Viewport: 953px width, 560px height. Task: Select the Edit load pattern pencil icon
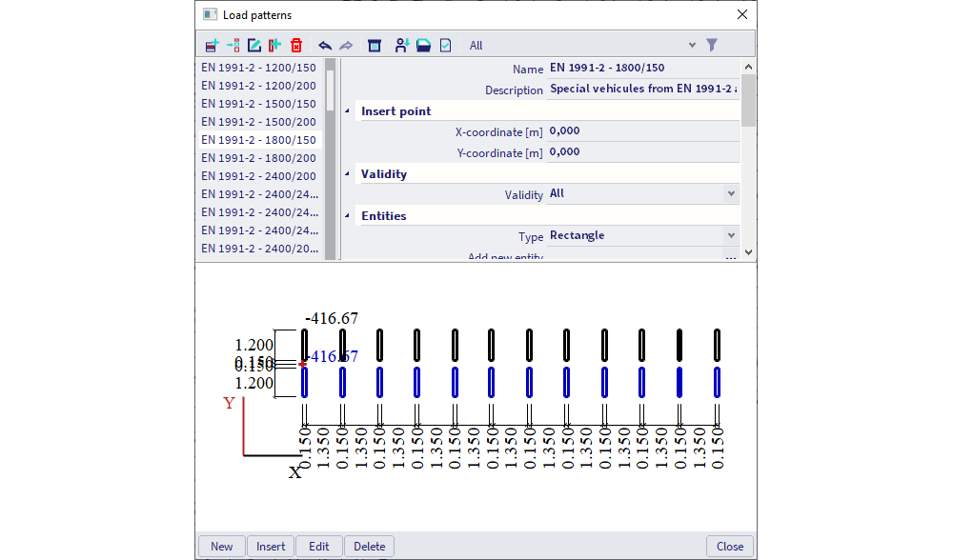click(x=253, y=45)
